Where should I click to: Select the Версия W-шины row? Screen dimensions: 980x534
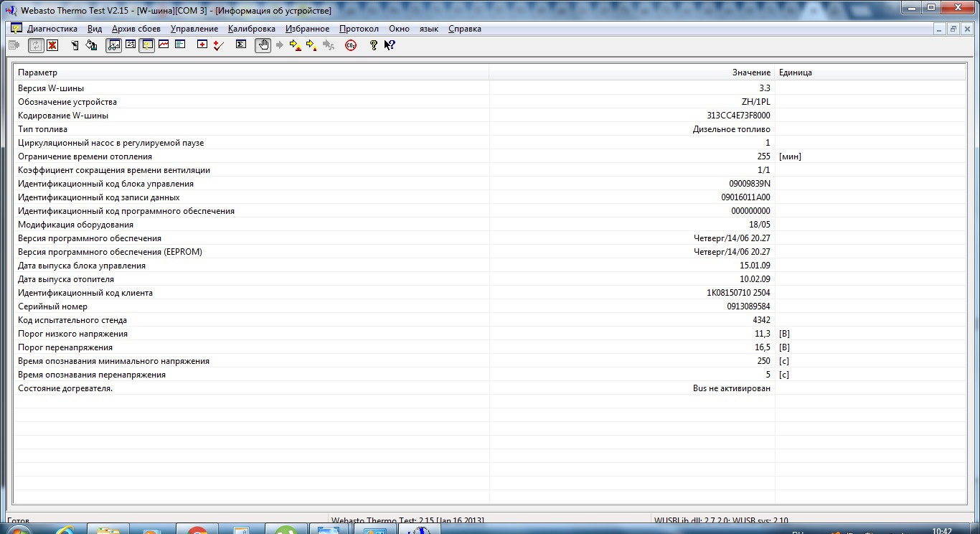point(490,88)
